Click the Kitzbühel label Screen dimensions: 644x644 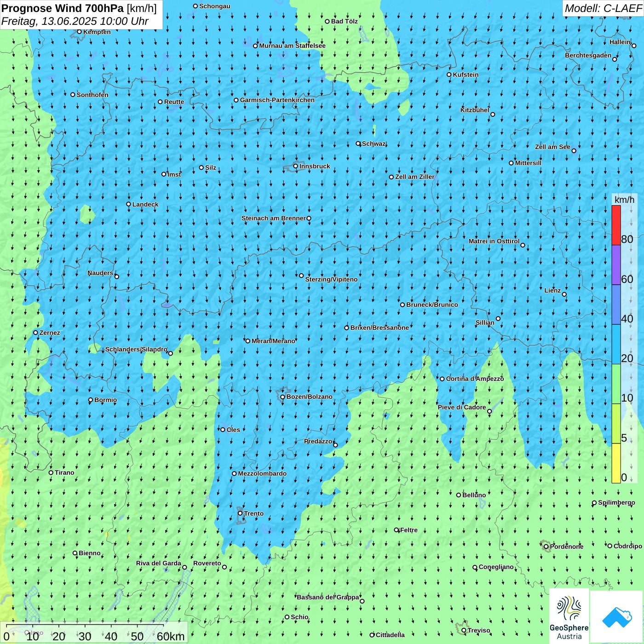click(475, 110)
